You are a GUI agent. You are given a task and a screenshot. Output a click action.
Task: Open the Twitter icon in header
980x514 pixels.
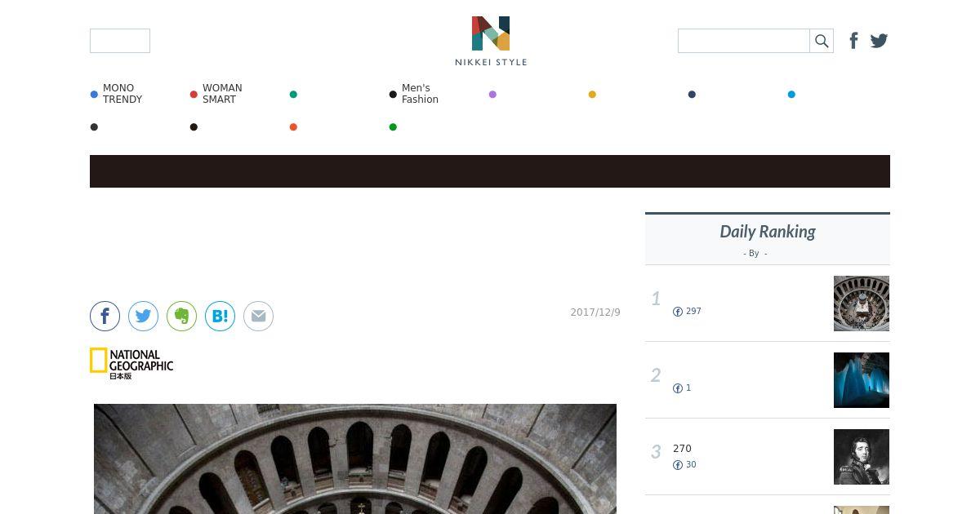(879, 41)
